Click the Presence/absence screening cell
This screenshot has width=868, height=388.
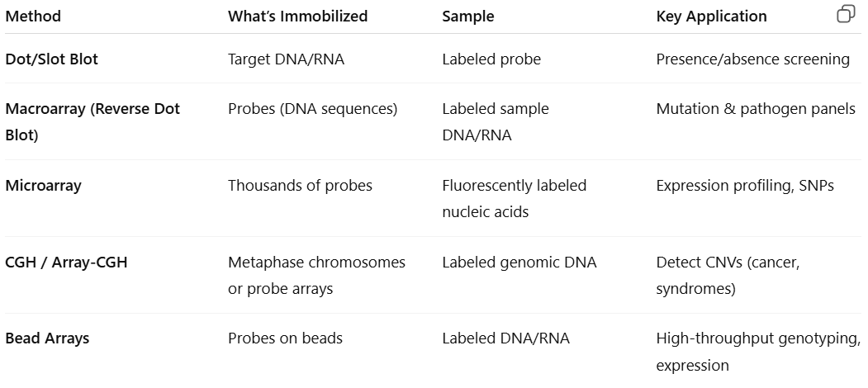[752, 59]
